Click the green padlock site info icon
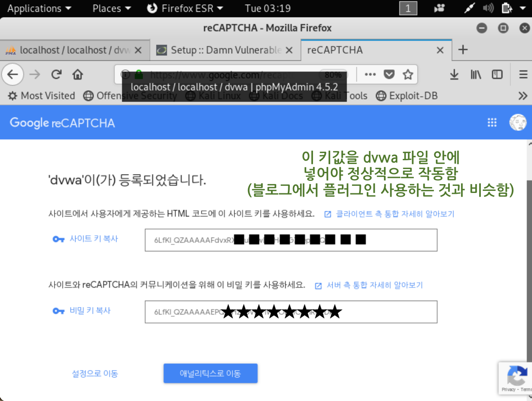Screen dimensions: 532x401 tap(139, 75)
